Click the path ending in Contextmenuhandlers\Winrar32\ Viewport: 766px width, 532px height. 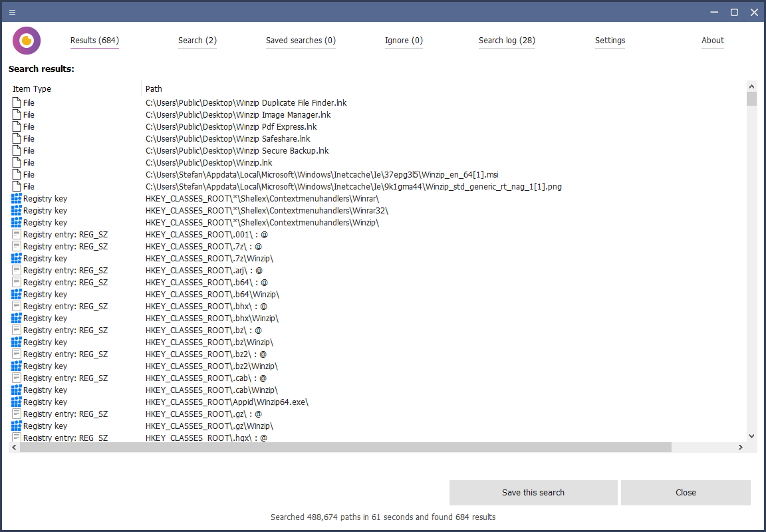(267, 211)
